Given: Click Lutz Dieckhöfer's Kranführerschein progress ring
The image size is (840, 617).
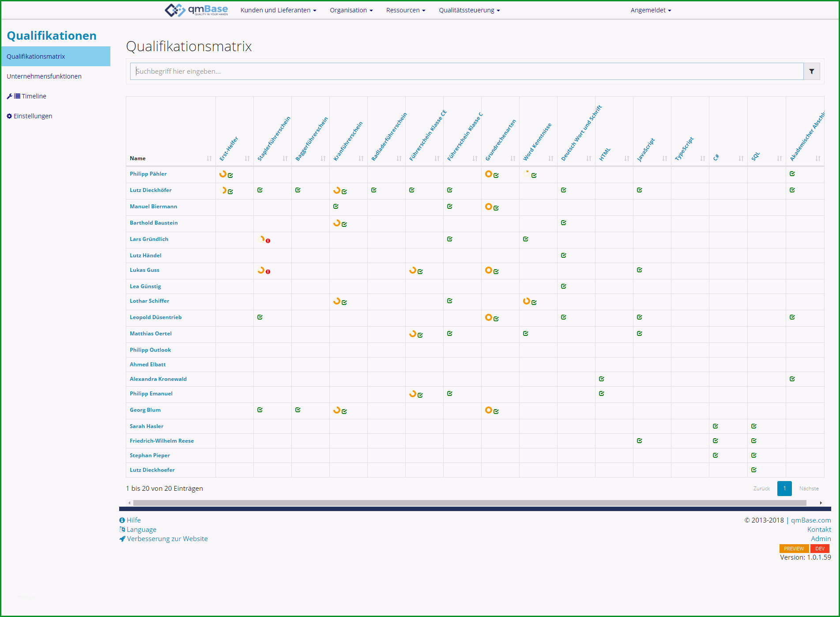Looking at the screenshot, I should tap(337, 190).
